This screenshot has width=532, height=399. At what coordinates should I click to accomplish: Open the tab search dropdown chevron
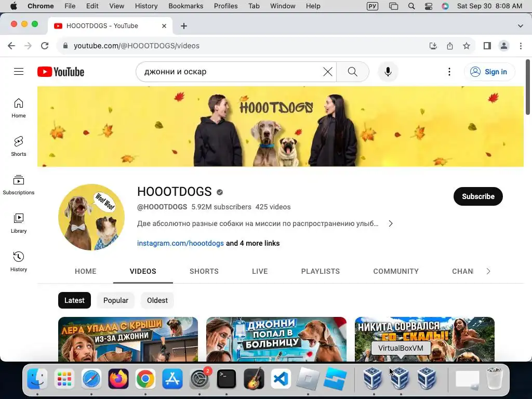coord(521,26)
